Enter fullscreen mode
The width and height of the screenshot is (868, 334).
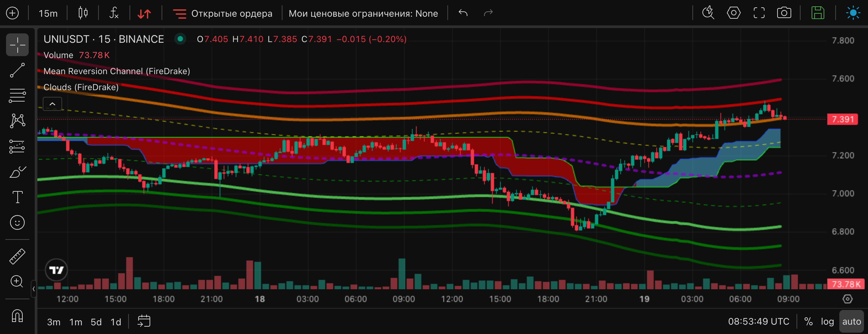pyautogui.click(x=759, y=13)
